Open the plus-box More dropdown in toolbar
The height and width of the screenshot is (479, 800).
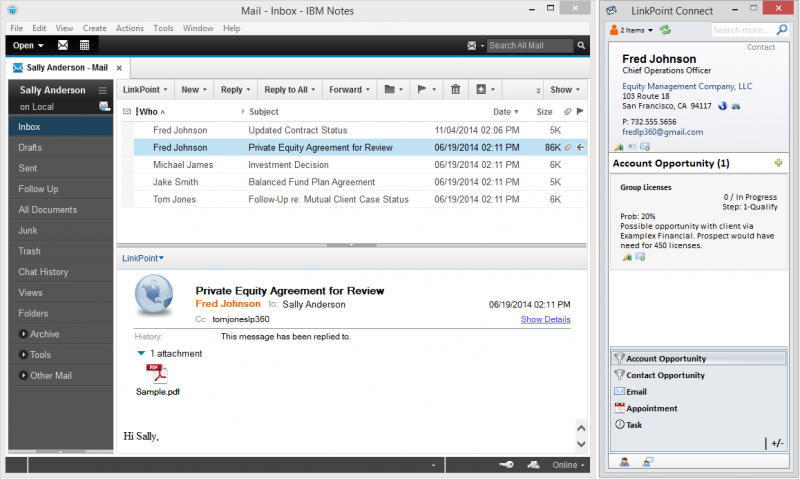[x=485, y=90]
